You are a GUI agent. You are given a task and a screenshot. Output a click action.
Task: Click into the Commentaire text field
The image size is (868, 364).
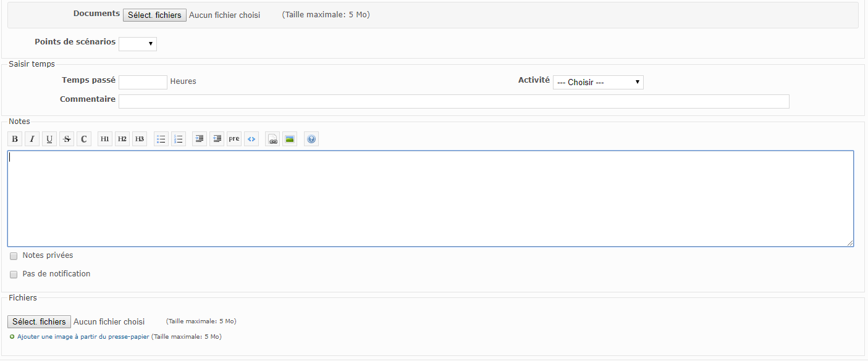coord(453,101)
